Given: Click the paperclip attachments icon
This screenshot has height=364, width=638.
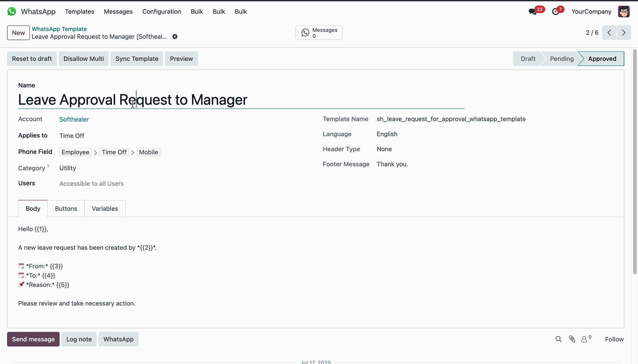Looking at the screenshot, I should point(572,339).
